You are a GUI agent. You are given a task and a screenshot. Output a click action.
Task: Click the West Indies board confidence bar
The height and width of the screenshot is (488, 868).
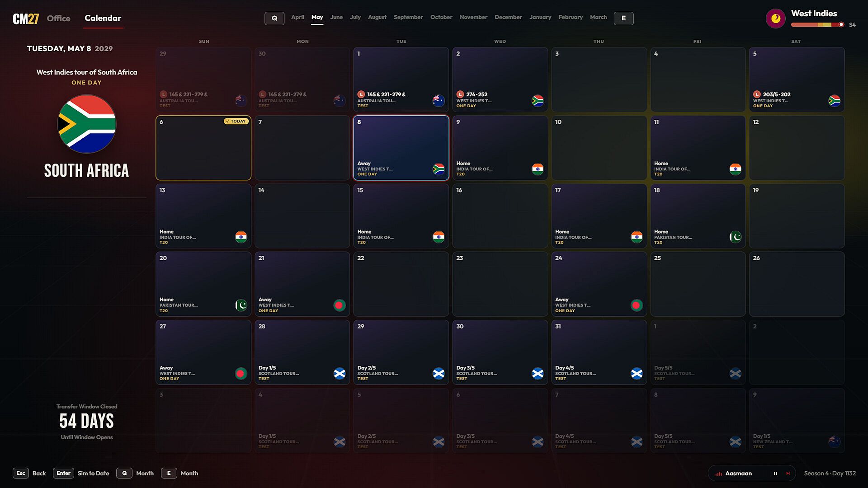coord(817,25)
